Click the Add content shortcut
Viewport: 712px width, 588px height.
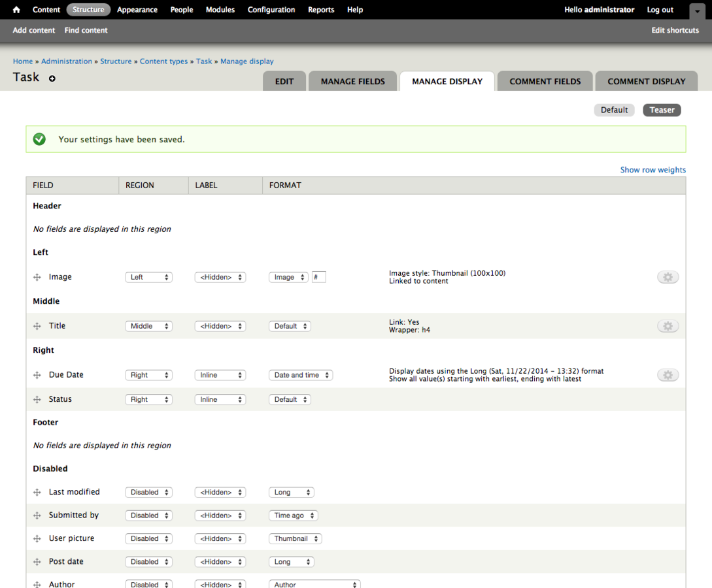click(34, 31)
